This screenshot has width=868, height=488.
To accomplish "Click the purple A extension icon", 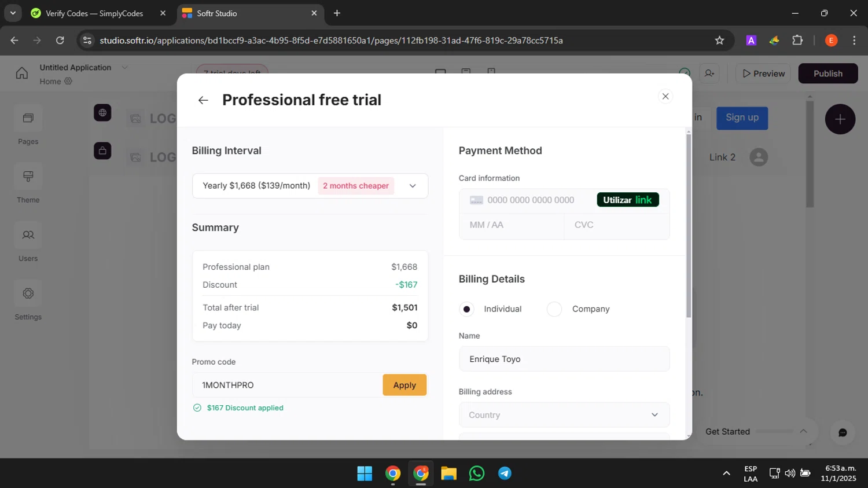I will pos(751,41).
